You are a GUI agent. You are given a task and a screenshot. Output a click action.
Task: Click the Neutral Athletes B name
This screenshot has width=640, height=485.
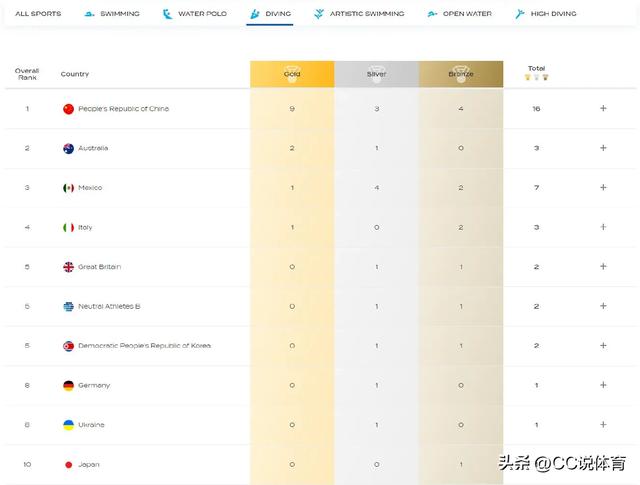109,306
